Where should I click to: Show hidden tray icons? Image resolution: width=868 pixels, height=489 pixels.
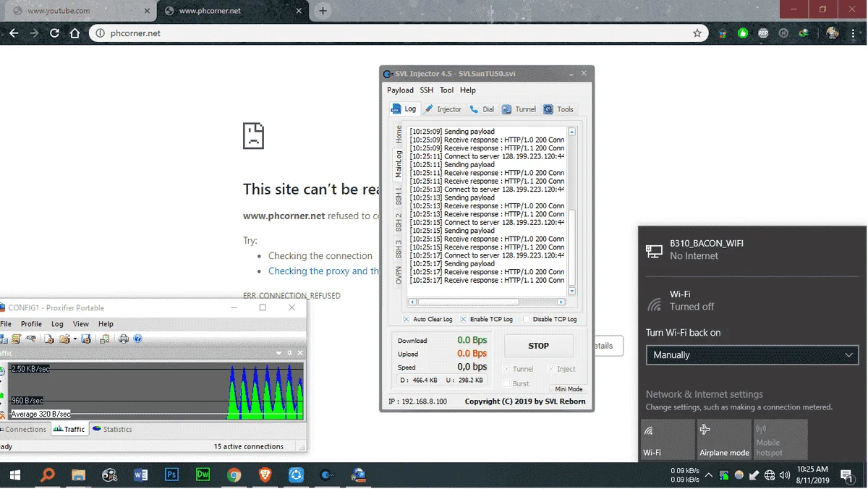(708, 475)
